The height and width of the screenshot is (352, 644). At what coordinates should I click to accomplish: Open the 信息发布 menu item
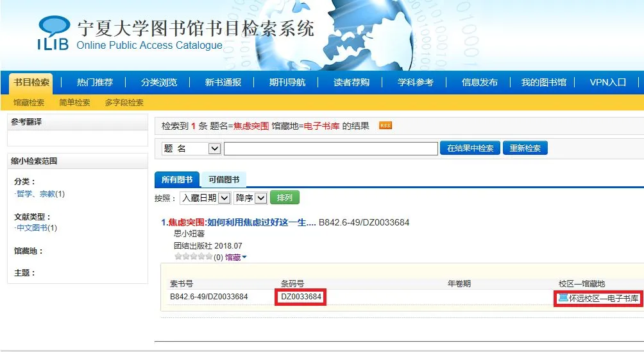(479, 82)
